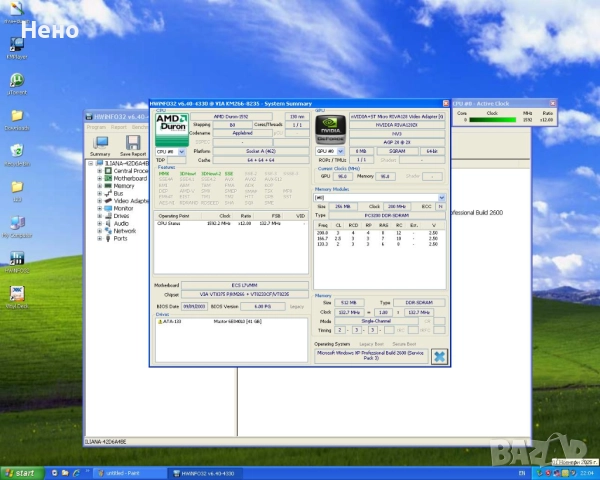The image size is (600, 480).
Task: Close System Summary with blue X button
Action: click(x=439, y=356)
